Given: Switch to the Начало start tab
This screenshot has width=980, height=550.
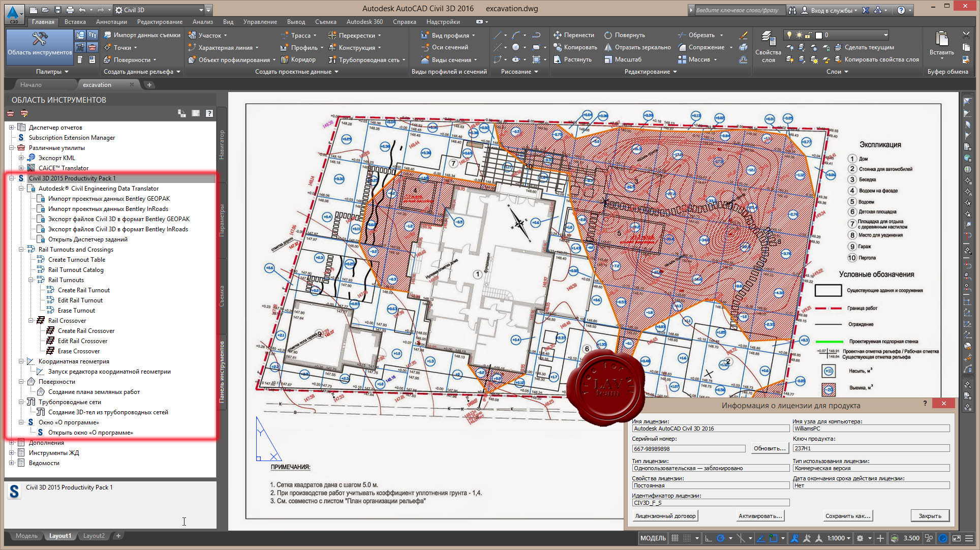Looking at the screenshot, I should click(31, 85).
